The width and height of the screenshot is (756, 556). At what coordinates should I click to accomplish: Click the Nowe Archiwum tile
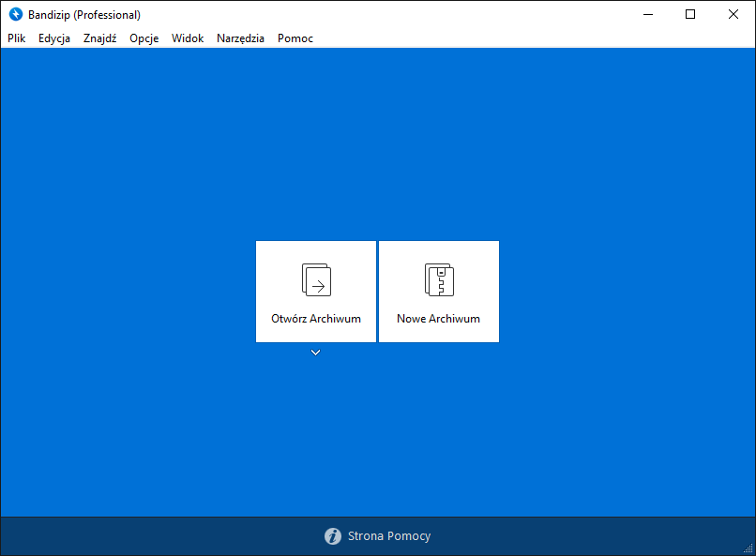pyautogui.click(x=439, y=292)
